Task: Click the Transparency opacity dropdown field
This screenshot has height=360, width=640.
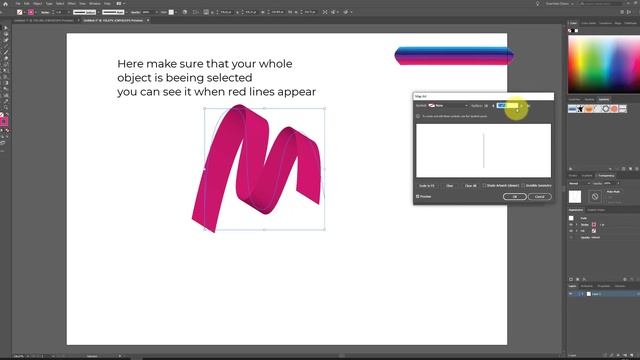Action: pyautogui.click(x=612, y=183)
